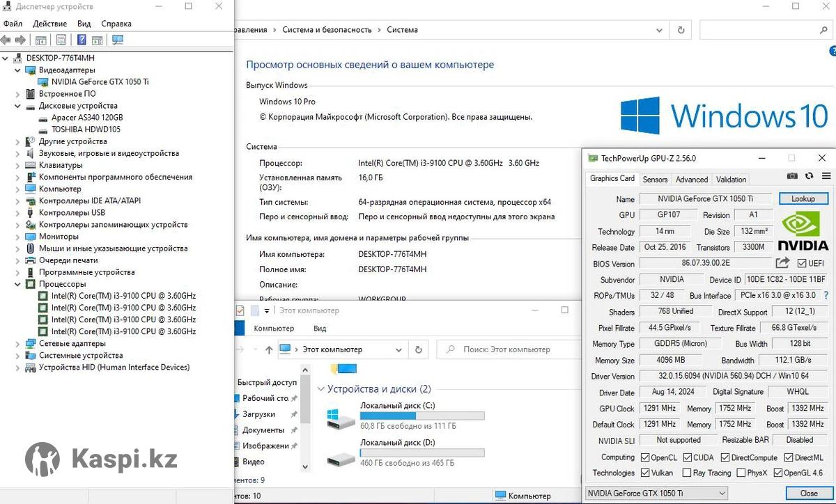Open the GPU-Z hamburger menu

pos(826,177)
